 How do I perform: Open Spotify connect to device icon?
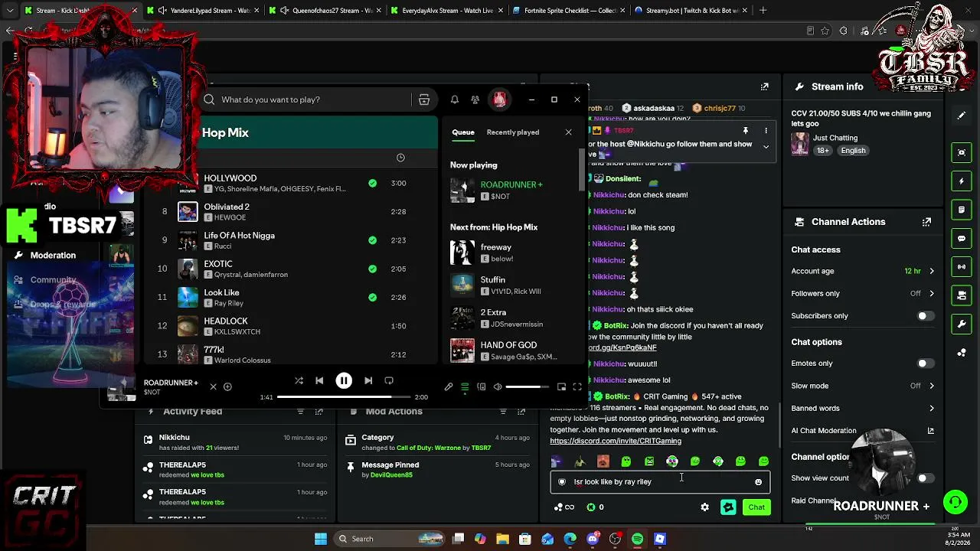pyautogui.click(x=481, y=387)
